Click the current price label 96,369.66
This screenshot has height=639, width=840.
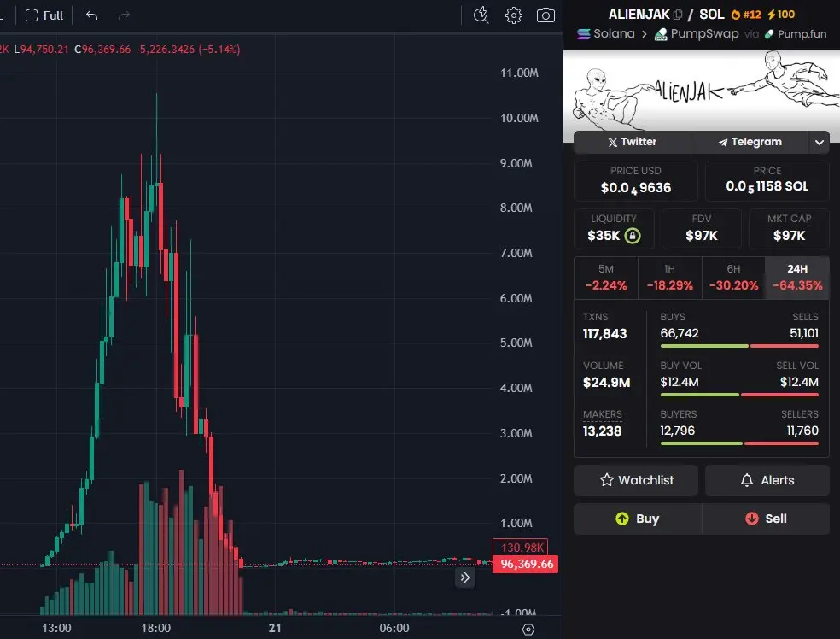[526, 565]
